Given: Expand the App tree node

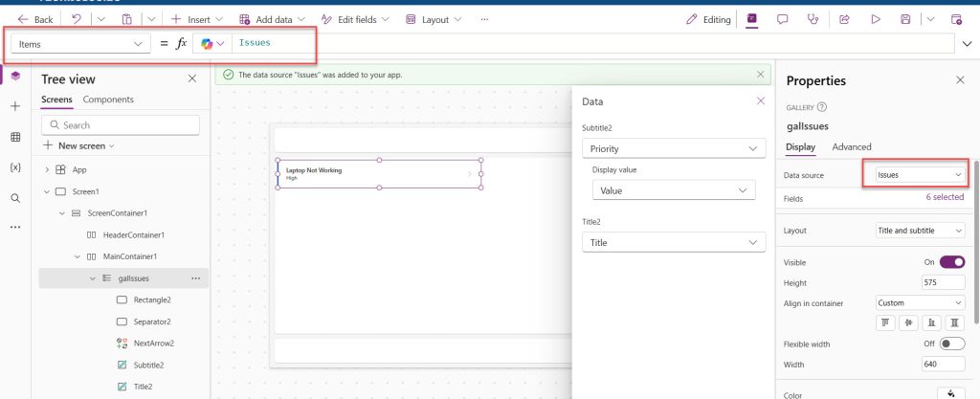Looking at the screenshot, I should [47, 170].
